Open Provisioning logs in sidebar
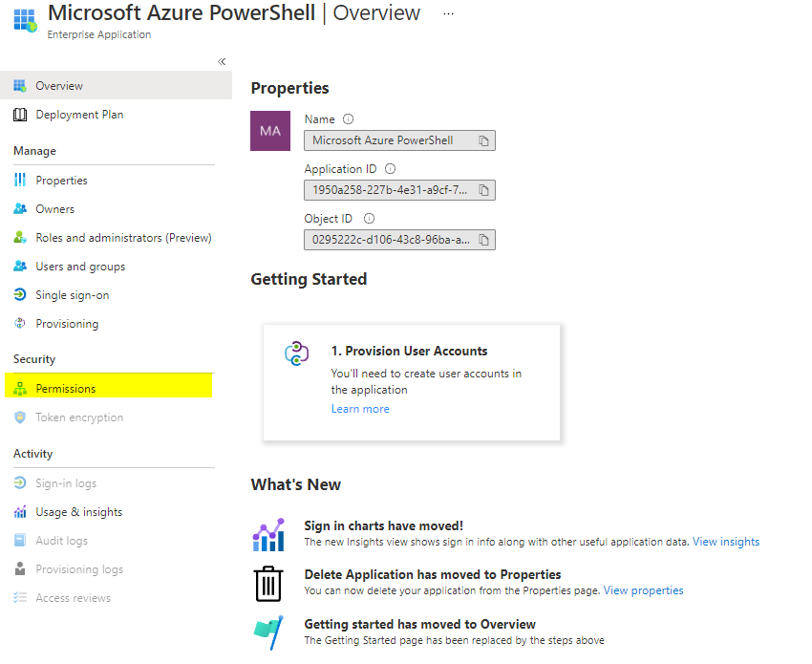This screenshot has height=664, width=812. tap(79, 569)
